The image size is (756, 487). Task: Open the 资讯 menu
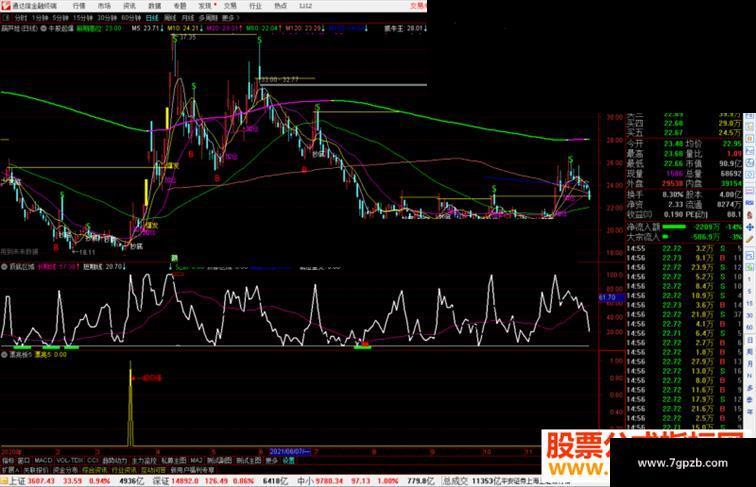(x=129, y=6)
